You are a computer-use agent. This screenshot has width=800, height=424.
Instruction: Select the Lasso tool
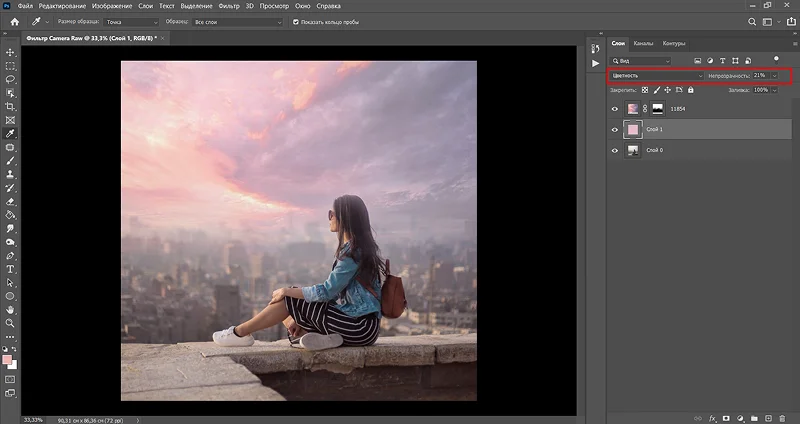pyautogui.click(x=10, y=80)
